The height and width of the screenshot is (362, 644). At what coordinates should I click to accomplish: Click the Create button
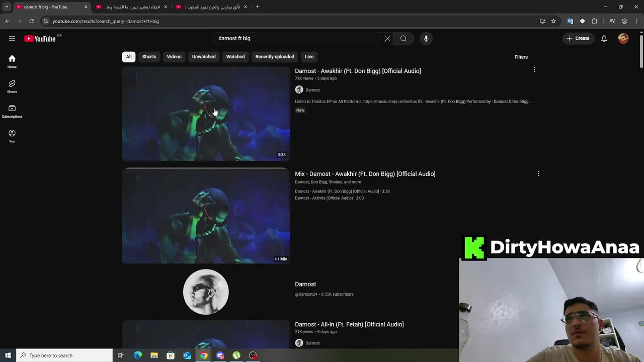pyautogui.click(x=578, y=38)
